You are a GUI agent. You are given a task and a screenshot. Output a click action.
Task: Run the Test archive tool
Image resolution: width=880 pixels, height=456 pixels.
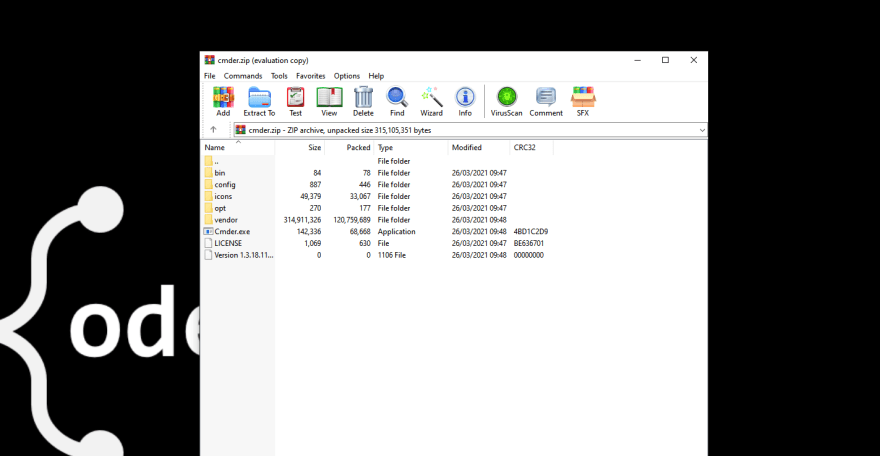coord(295,102)
